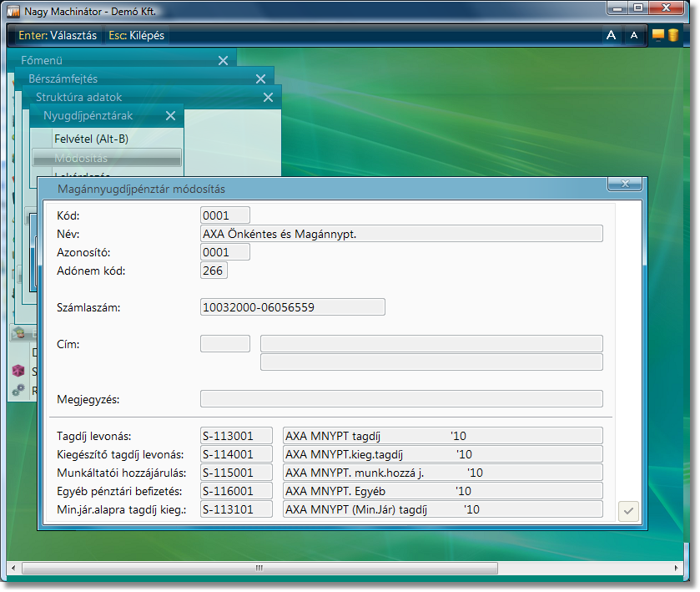Image resolution: width=700 pixels, height=592 pixels.
Task: Click the gold database cylinder icon
Action: [672, 35]
